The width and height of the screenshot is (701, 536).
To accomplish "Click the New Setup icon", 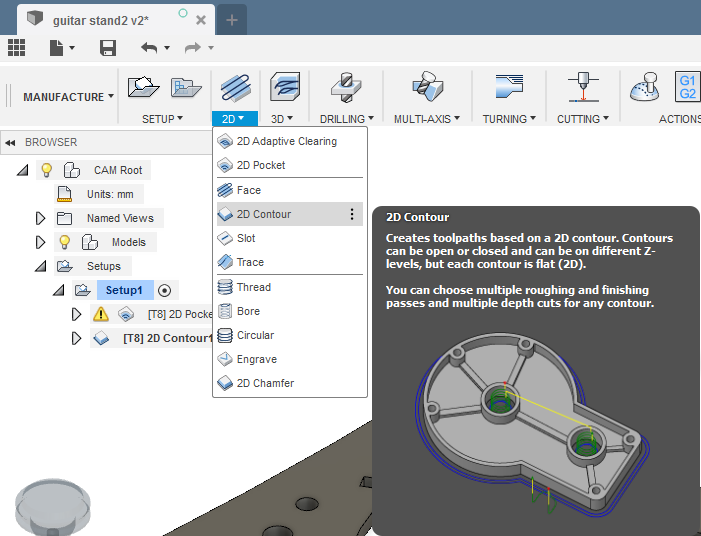I will tap(143, 87).
